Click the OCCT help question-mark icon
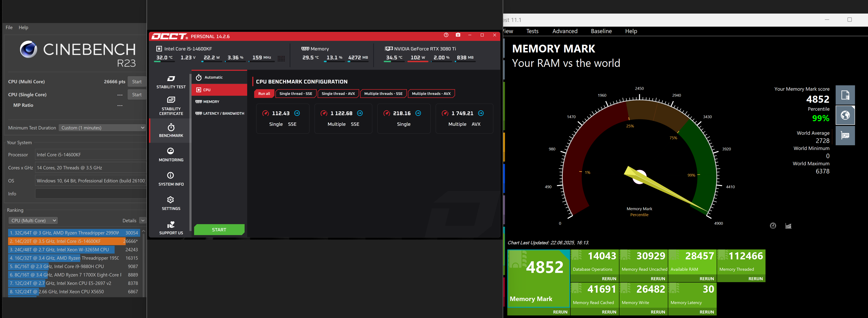868x318 pixels. 446,35
